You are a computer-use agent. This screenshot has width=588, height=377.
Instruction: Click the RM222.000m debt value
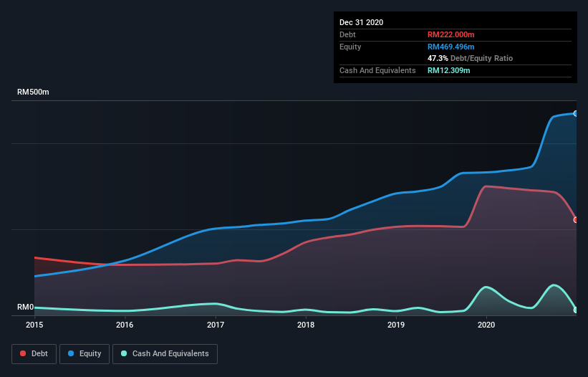click(x=450, y=34)
